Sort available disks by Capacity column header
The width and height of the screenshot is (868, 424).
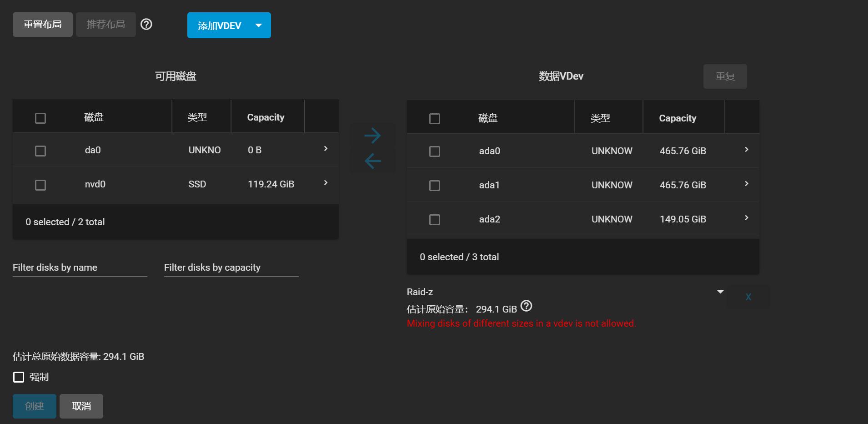(266, 117)
